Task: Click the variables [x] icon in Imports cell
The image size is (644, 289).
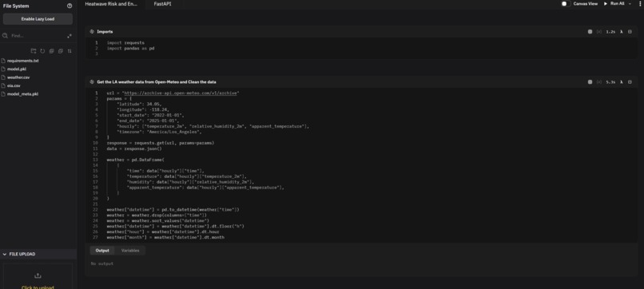Action: (x=598, y=32)
